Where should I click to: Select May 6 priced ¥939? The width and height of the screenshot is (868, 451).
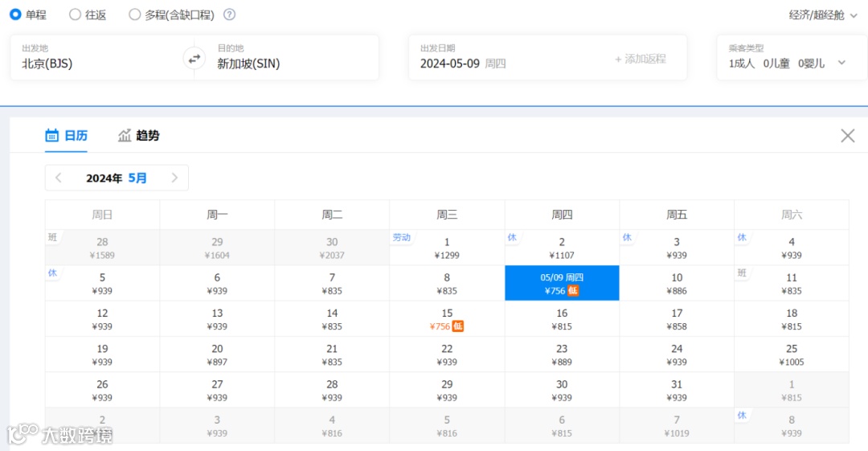point(217,283)
